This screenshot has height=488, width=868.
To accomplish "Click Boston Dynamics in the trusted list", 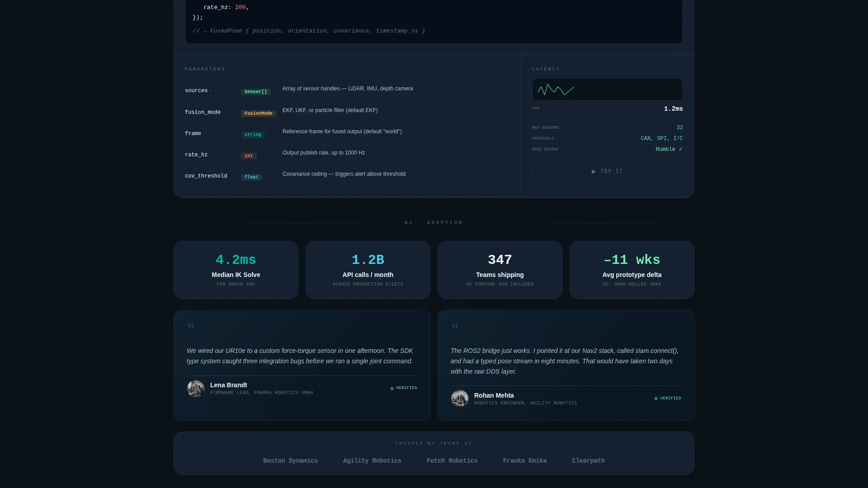I will [290, 461].
